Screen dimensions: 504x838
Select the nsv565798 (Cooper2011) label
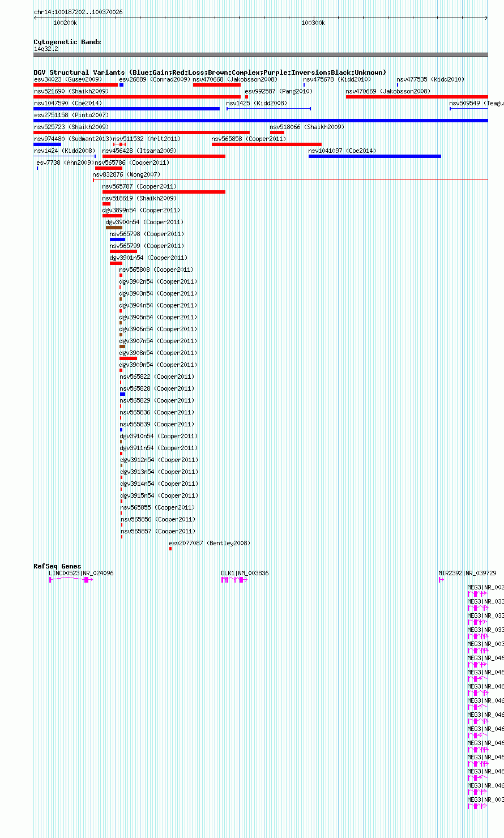[x=147, y=234]
